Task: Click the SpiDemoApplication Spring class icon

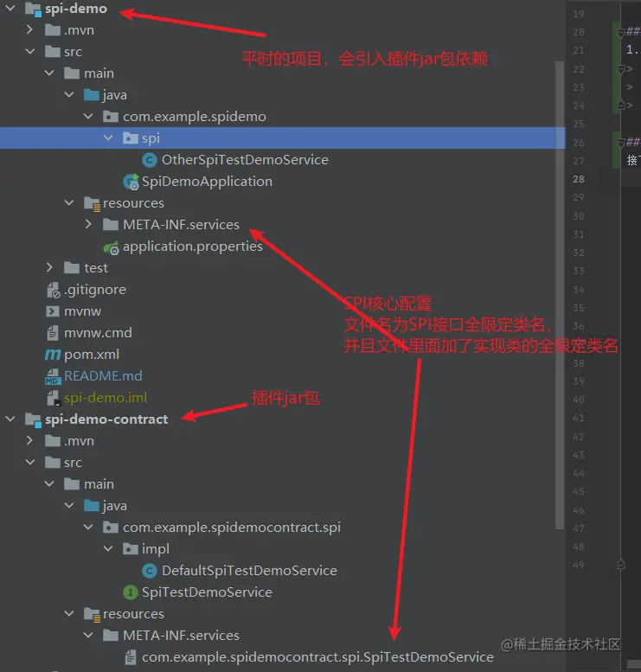Action: pyautogui.click(x=131, y=182)
